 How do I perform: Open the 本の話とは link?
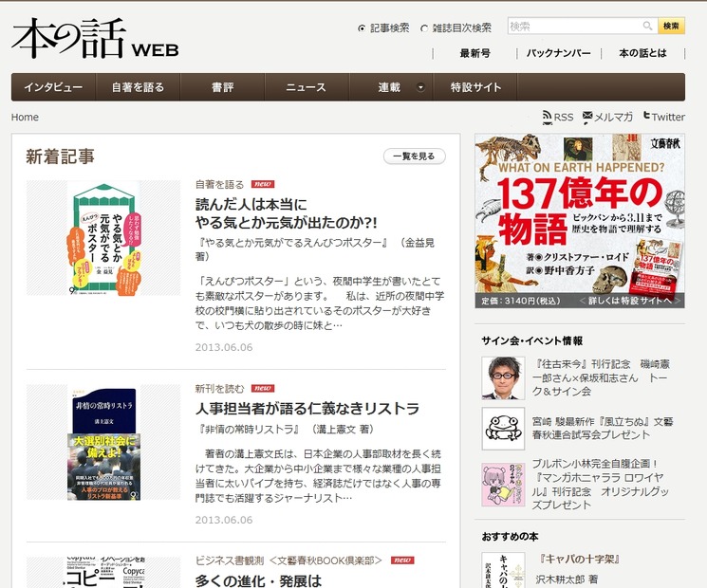[x=642, y=53]
